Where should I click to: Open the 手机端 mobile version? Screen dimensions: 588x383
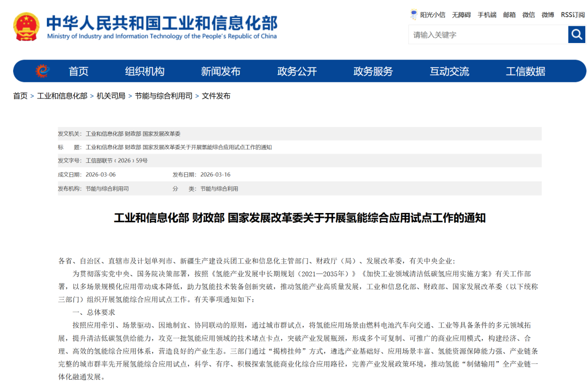click(x=485, y=15)
